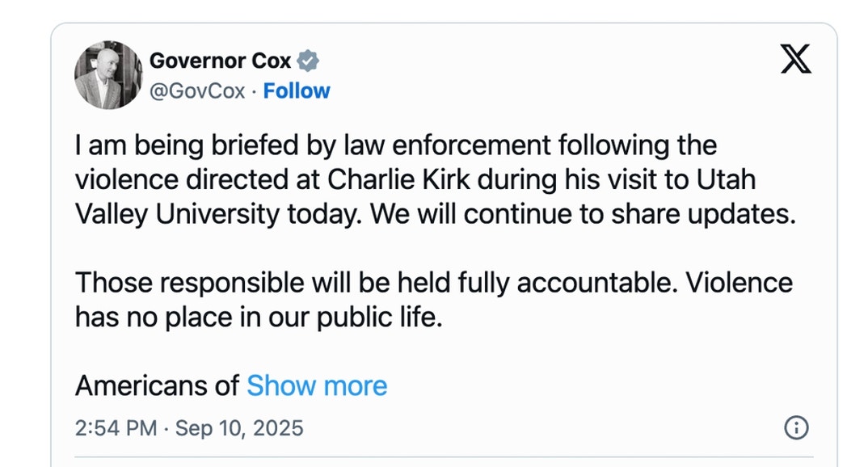
Task: Click the Governor Cox display name
Action: (220, 61)
